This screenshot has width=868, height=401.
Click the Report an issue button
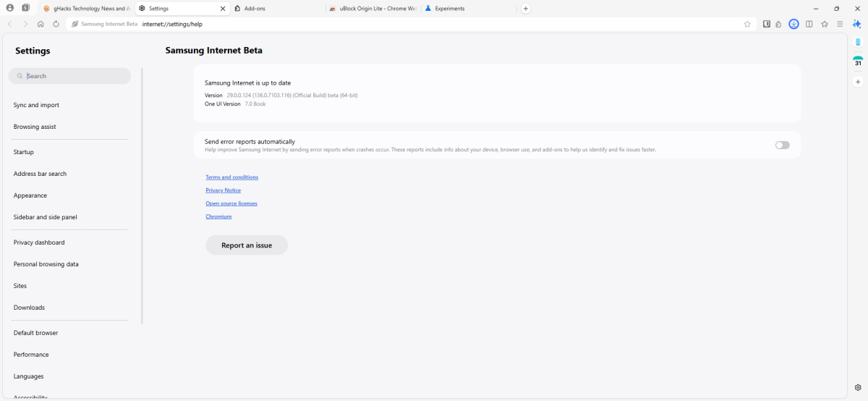247,245
